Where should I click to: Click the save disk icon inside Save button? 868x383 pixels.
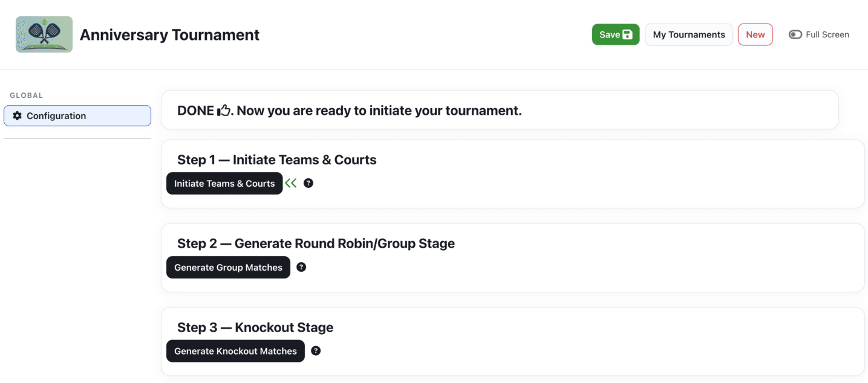tap(627, 34)
